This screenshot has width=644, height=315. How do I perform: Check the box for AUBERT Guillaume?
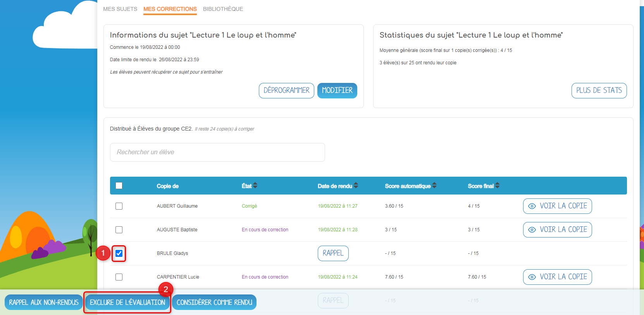(119, 206)
